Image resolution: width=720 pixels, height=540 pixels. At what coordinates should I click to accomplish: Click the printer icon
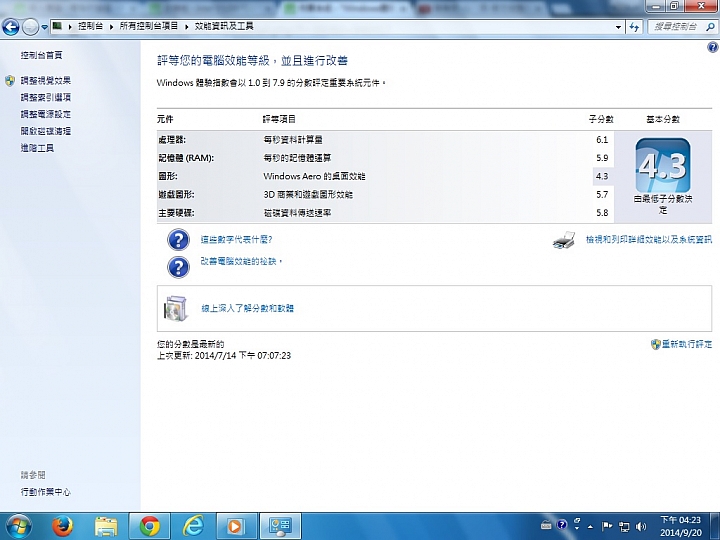coord(564,240)
